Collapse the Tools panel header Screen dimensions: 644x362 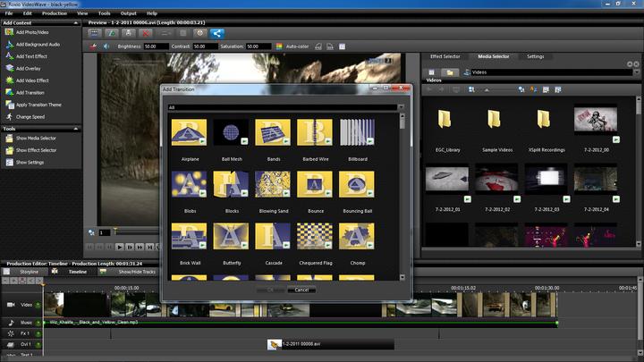coord(75,129)
